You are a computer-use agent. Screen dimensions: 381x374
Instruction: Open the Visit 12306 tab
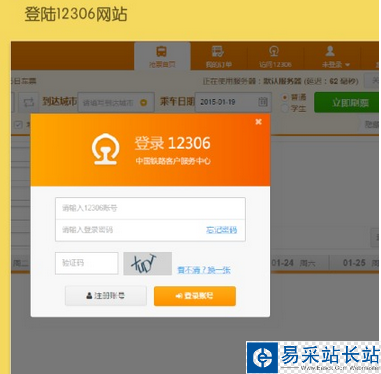pyautogui.click(x=275, y=56)
